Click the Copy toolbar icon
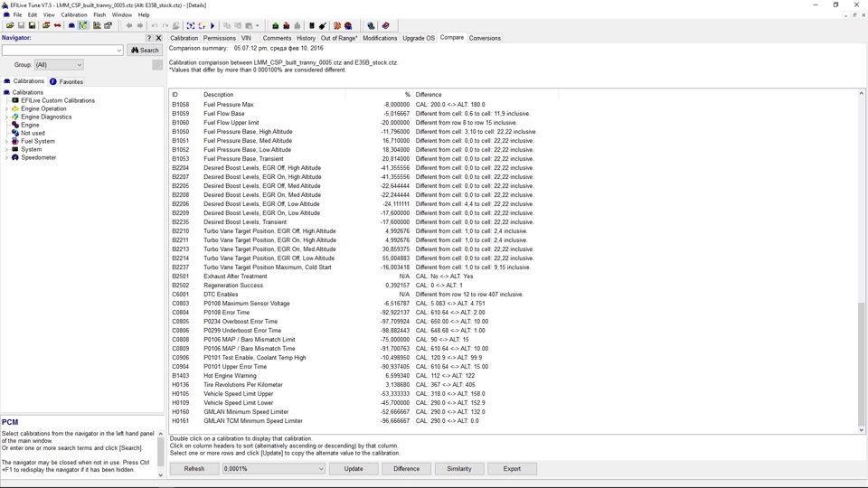This screenshot has width=868, height=488. [x=227, y=25]
